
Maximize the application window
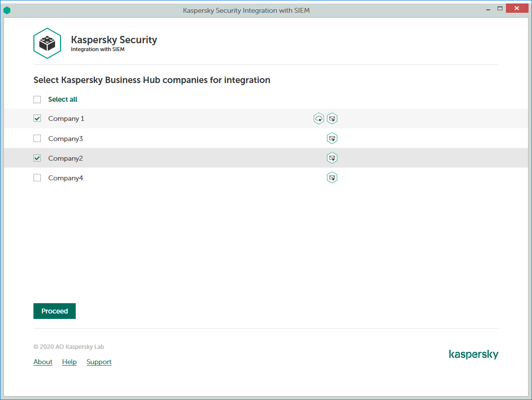(500, 8)
